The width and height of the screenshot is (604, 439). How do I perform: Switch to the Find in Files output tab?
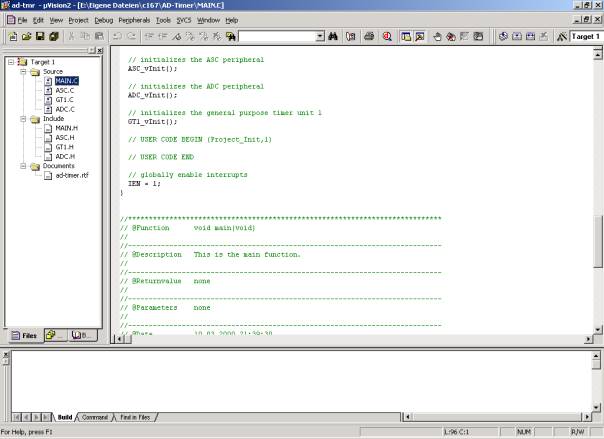click(x=135, y=417)
